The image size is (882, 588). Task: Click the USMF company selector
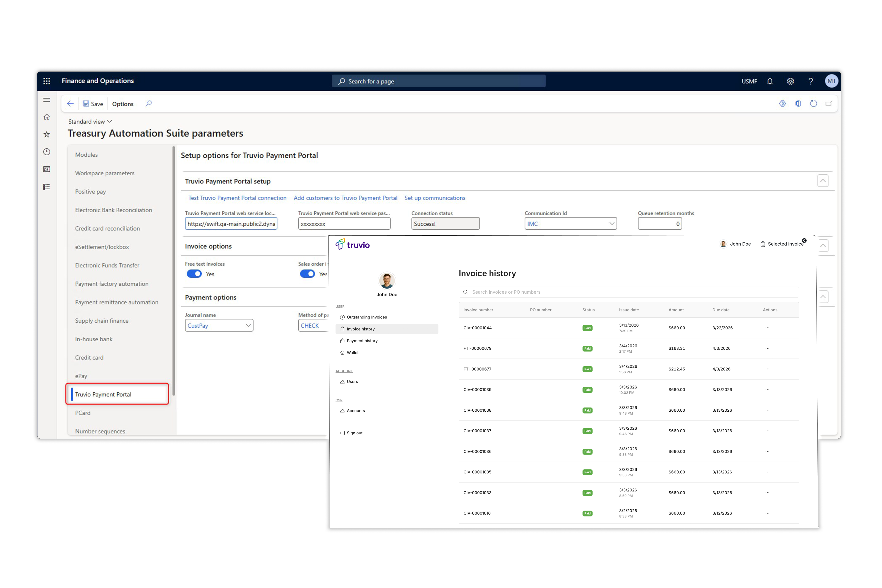[749, 81]
